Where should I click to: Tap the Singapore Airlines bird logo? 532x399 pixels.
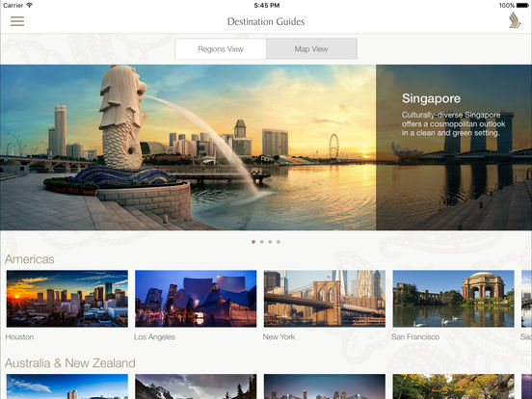(x=515, y=20)
